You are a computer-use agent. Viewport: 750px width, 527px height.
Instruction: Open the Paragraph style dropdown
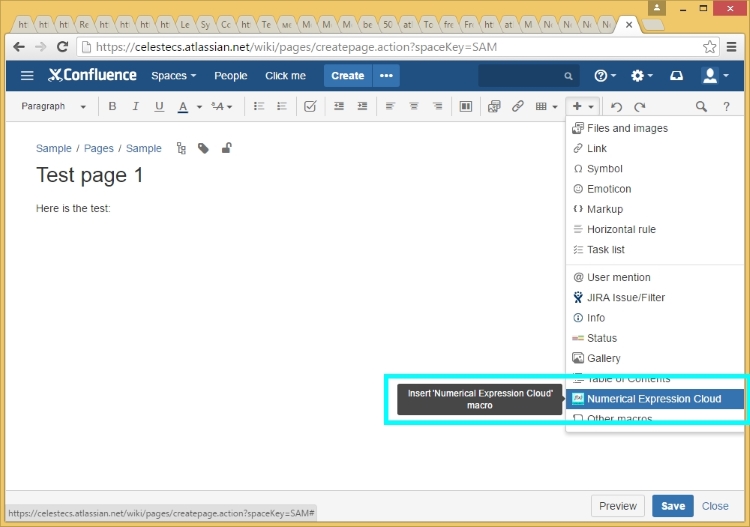click(x=54, y=106)
